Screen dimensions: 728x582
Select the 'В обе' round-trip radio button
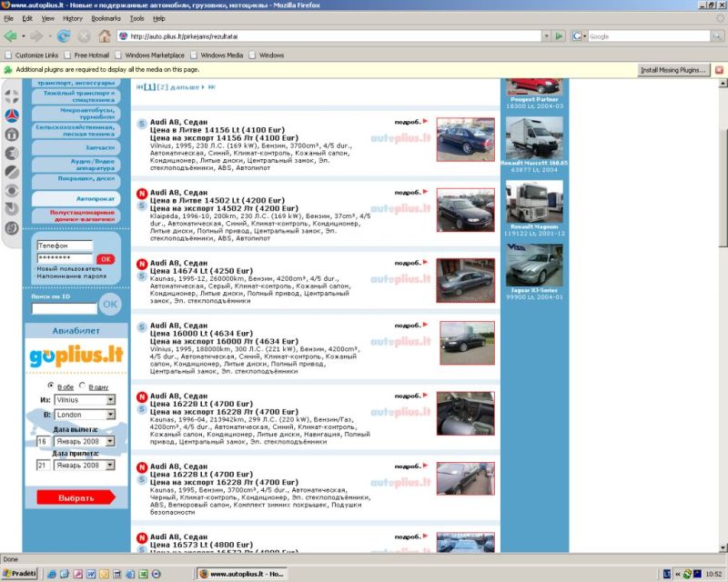(x=50, y=386)
